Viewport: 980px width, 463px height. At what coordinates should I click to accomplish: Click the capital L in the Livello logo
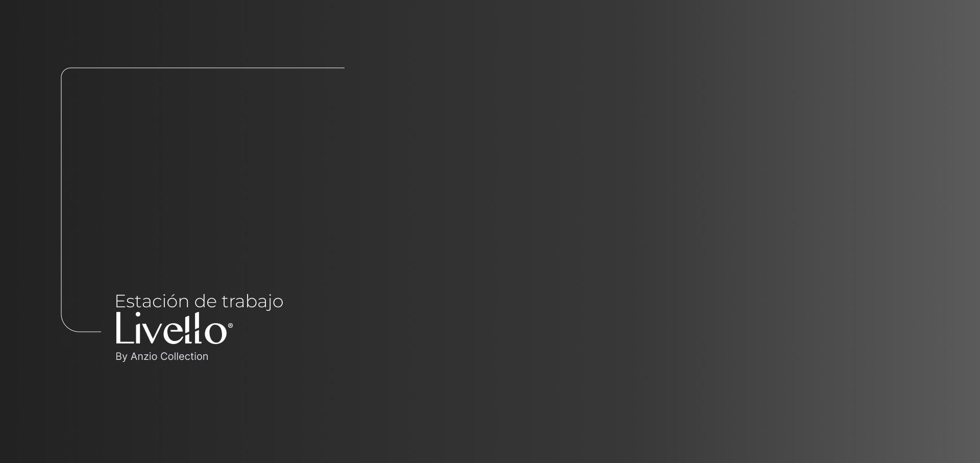coord(125,328)
